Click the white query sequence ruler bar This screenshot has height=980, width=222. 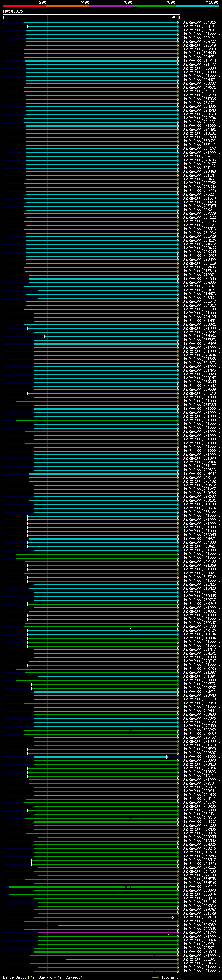92,14
